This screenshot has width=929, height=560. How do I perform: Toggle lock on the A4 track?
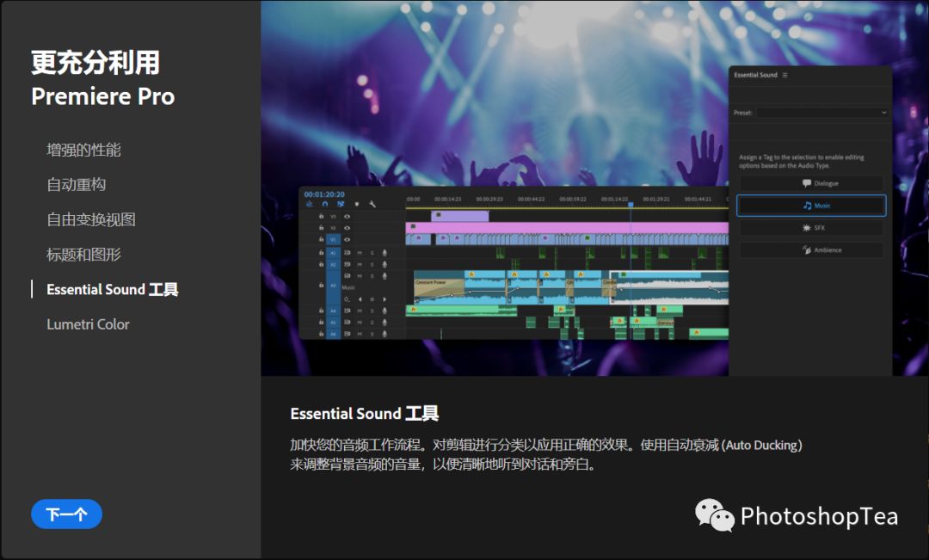[321, 311]
